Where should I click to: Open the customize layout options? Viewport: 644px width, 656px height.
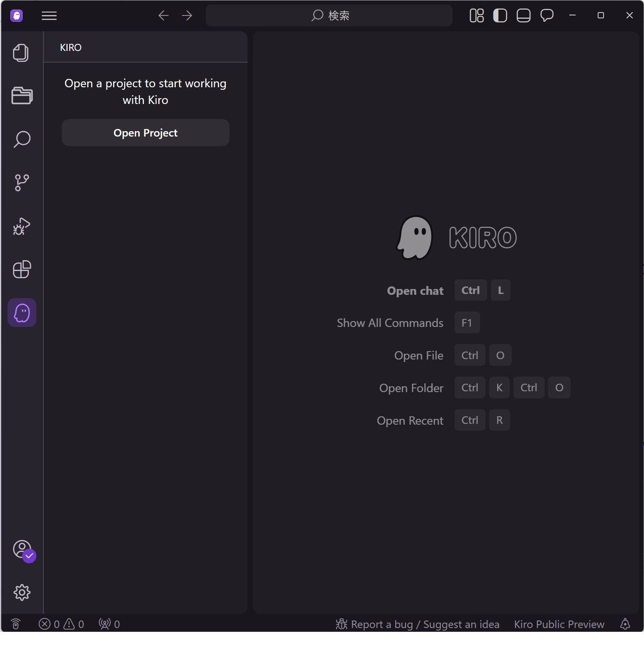(477, 15)
